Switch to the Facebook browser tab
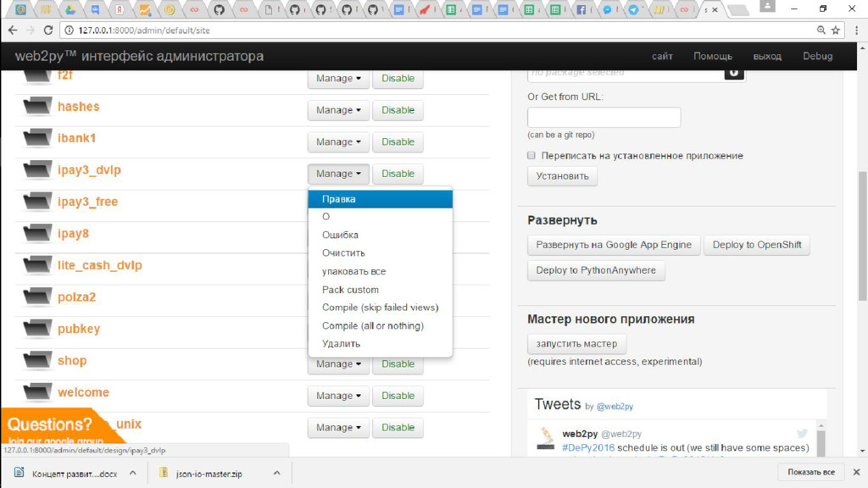868x488 pixels. tap(581, 9)
